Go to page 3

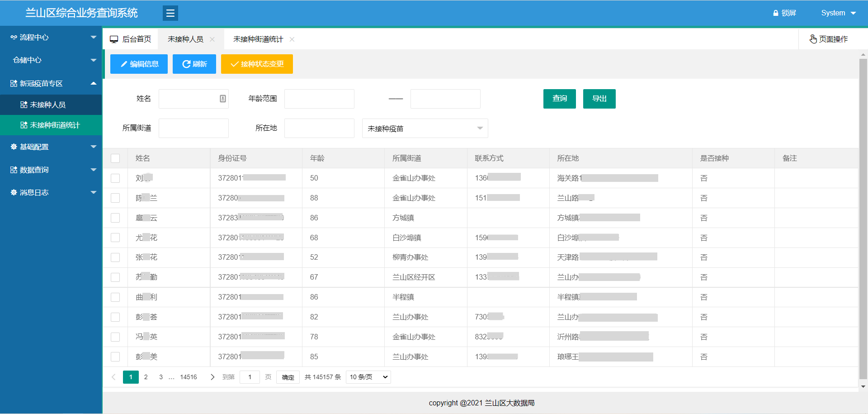161,377
